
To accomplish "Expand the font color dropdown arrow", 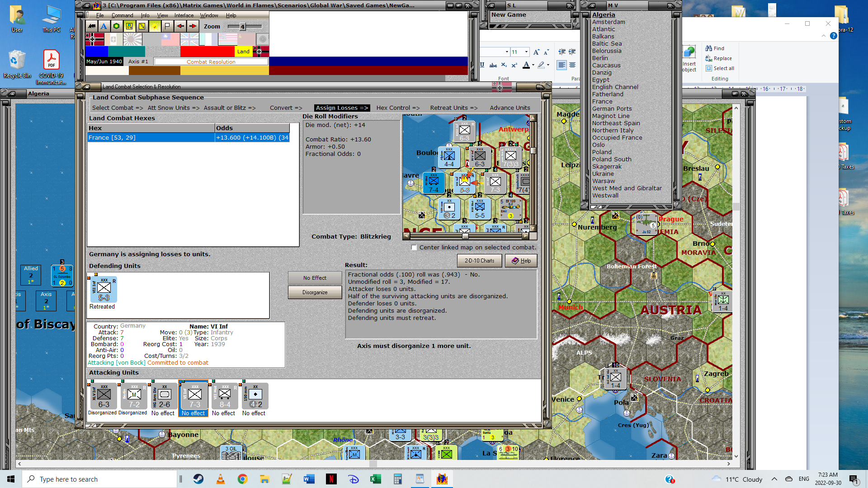I will [x=533, y=65].
